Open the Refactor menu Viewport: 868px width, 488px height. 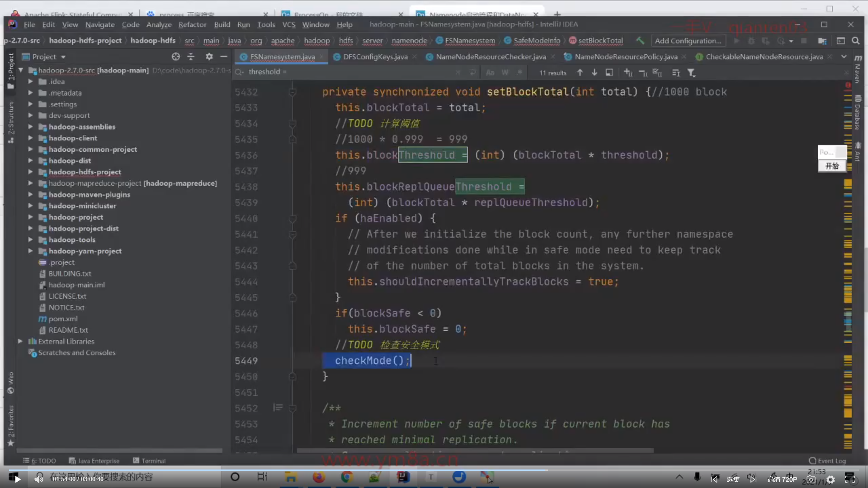pos(192,24)
